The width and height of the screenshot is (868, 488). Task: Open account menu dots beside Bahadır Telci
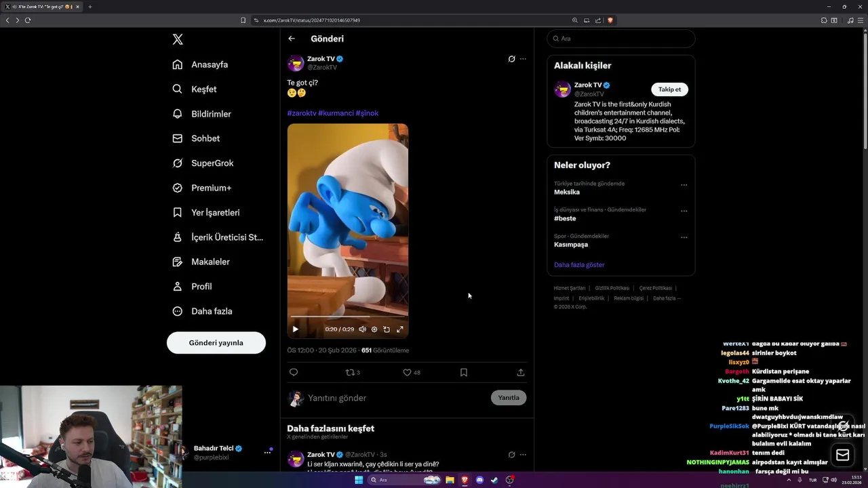click(x=267, y=453)
